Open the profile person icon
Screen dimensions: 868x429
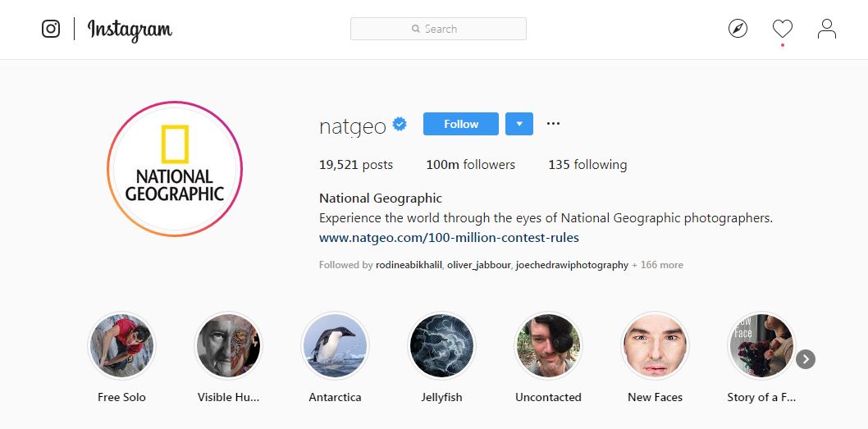click(827, 29)
